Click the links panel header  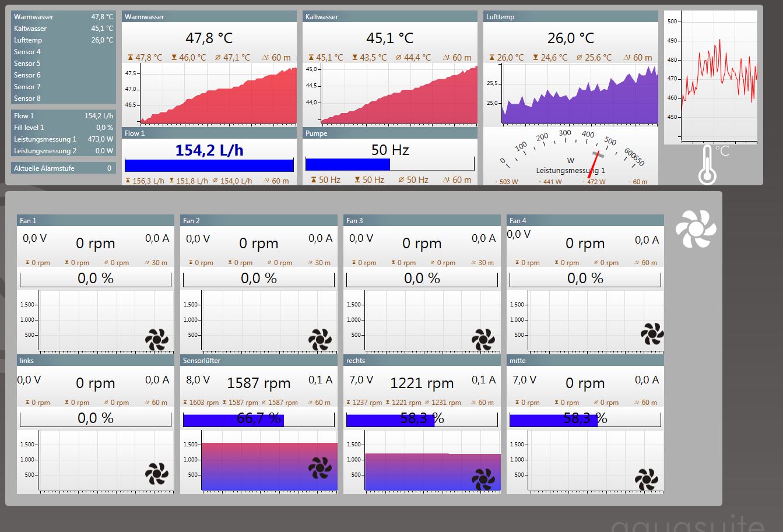pos(96,360)
